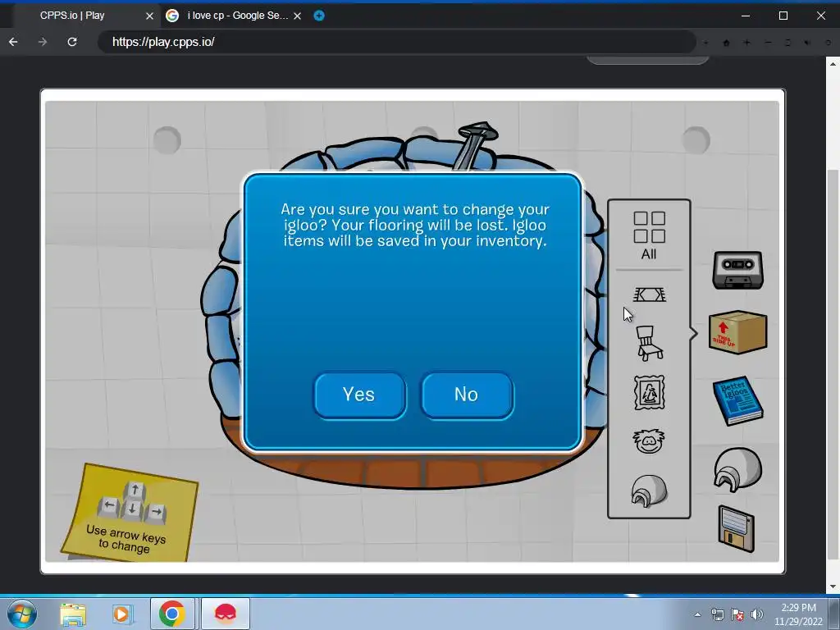Focus the address bar showing play.cpps.io
The height and width of the screenshot is (630, 840).
(396, 42)
